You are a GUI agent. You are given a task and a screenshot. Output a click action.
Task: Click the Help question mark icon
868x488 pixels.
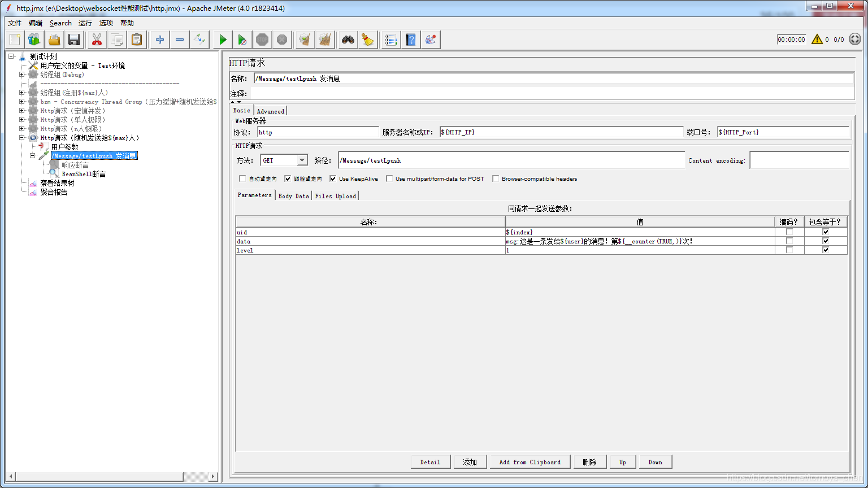[x=411, y=40]
